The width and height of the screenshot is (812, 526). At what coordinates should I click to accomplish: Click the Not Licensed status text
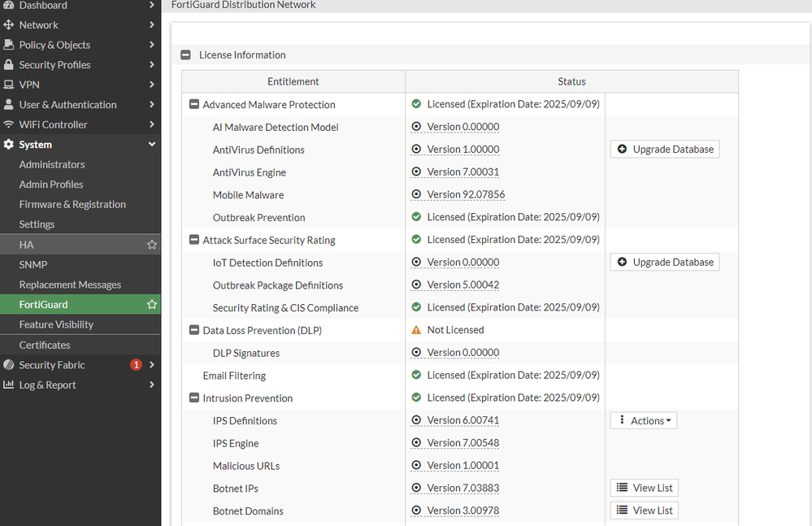click(456, 330)
